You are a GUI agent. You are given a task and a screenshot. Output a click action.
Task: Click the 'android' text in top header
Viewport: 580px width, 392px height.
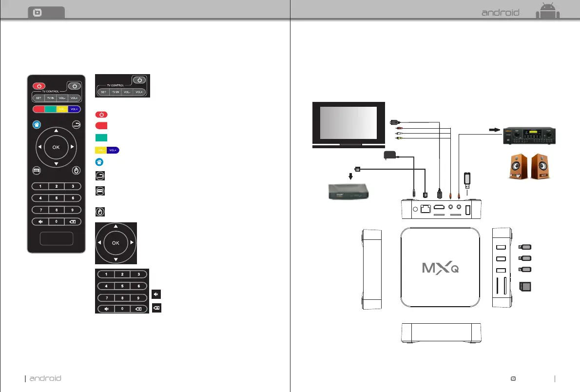click(501, 13)
